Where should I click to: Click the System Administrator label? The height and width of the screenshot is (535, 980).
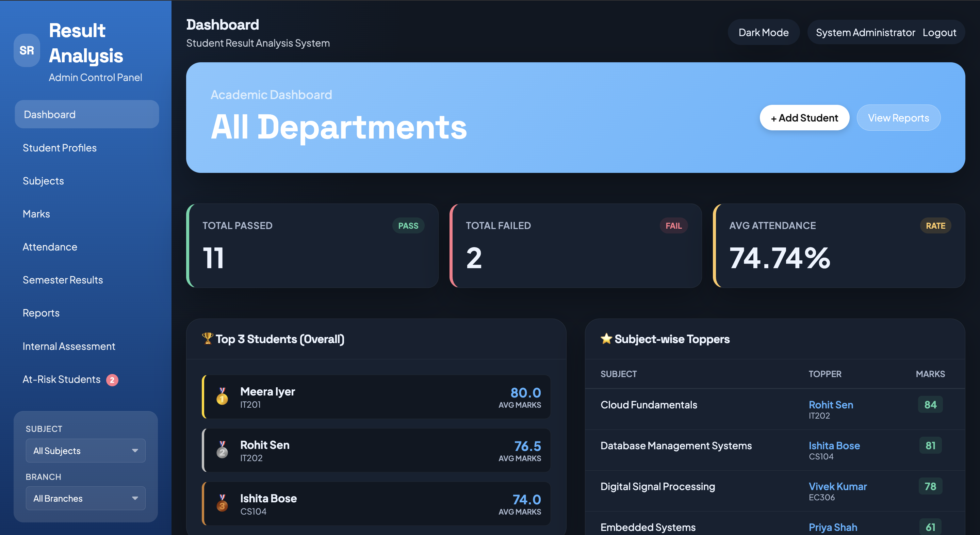[865, 32]
